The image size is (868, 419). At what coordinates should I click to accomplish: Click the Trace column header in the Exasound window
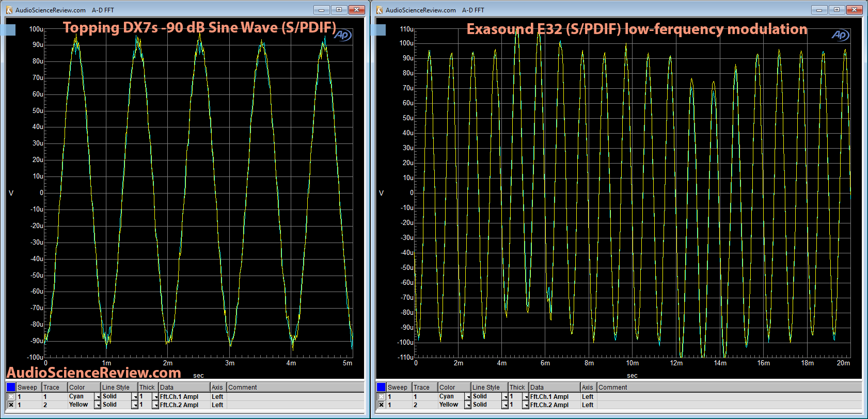(x=424, y=387)
